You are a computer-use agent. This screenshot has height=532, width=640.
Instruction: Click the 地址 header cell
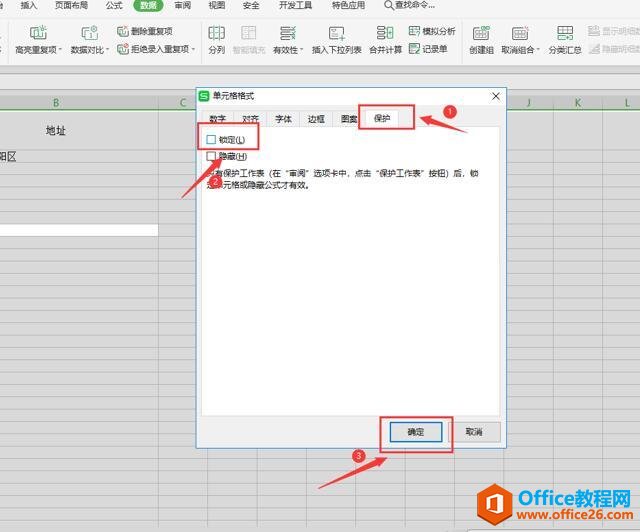pos(56,131)
